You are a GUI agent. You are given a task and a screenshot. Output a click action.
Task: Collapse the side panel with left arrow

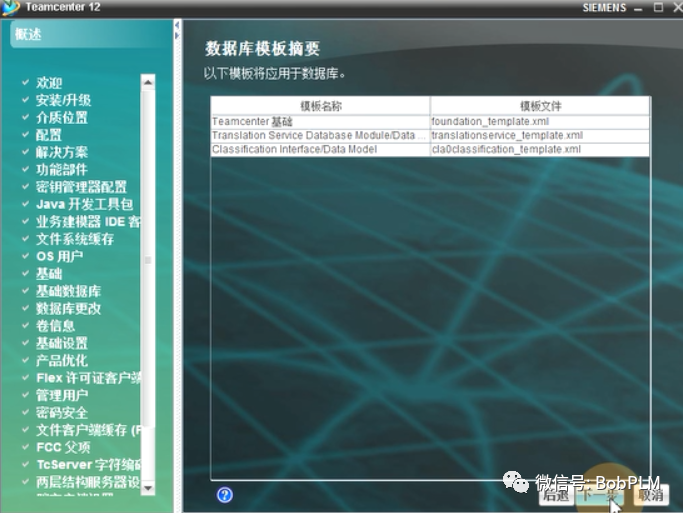point(177,25)
